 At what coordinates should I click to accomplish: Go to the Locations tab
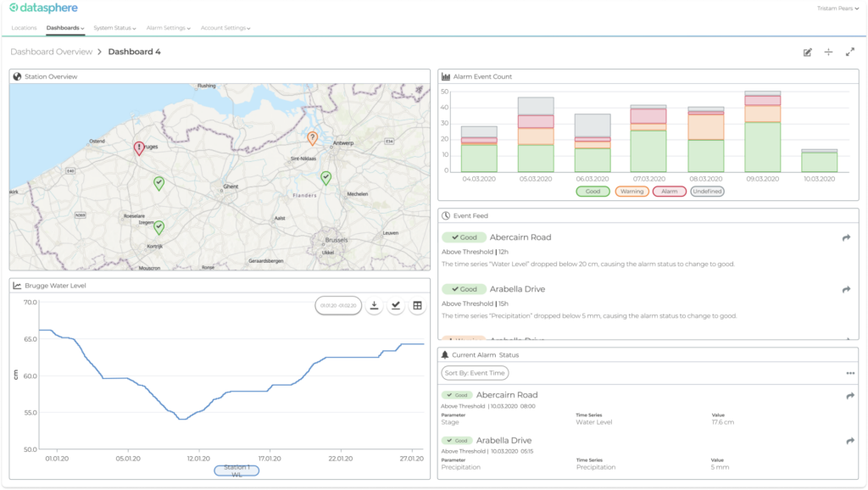[x=24, y=28]
